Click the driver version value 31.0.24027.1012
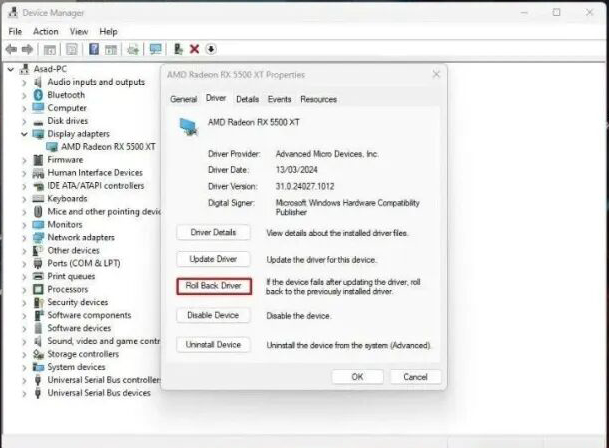The height and width of the screenshot is (448, 609). [x=305, y=187]
